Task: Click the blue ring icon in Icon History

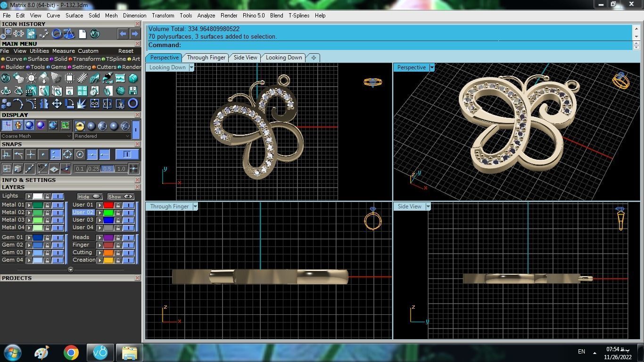Action: 57,33
